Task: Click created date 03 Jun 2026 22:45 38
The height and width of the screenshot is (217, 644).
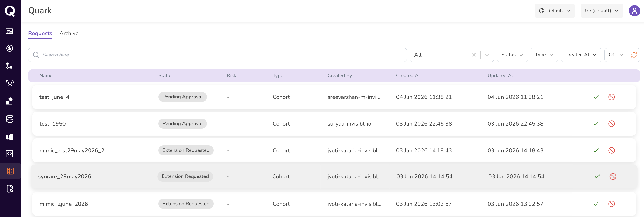Action: 424,124
